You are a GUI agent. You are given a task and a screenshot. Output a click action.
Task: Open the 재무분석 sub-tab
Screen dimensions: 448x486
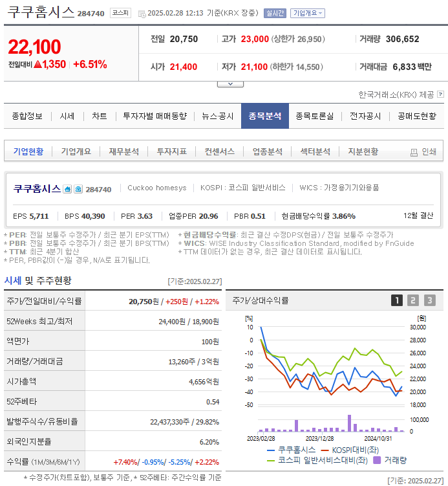point(124,151)
